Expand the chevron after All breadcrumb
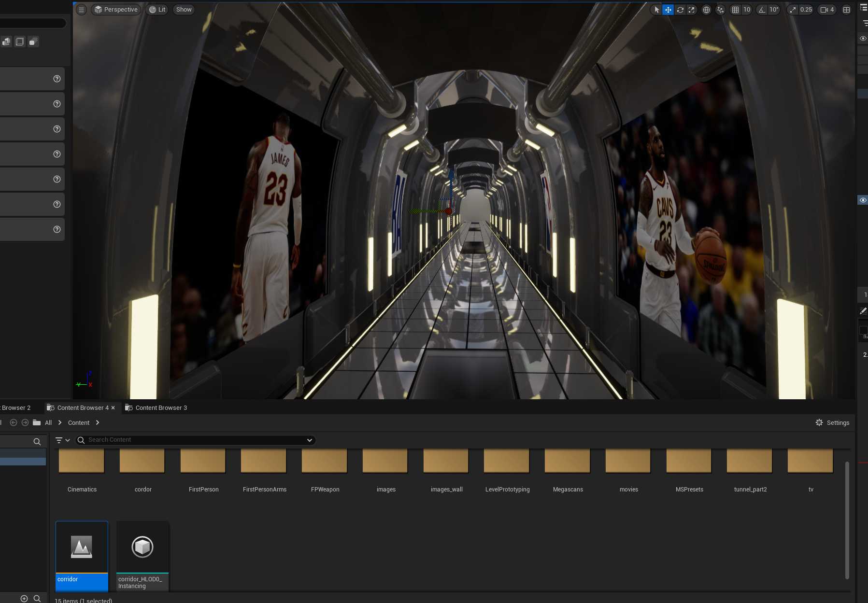This screenshot has height=603, width=868. pyautogui.click(x=60, y=422)
